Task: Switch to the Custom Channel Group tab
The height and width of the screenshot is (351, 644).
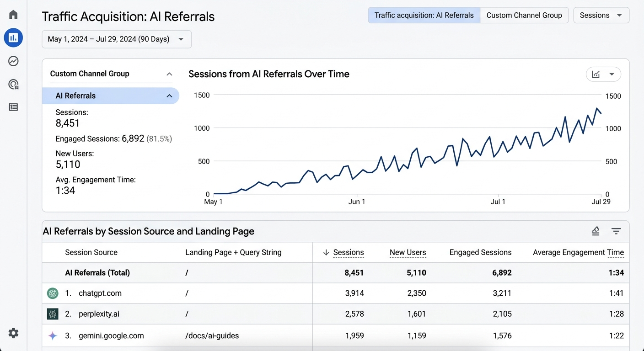Action: pyautogui.click(x=524, y=15)
